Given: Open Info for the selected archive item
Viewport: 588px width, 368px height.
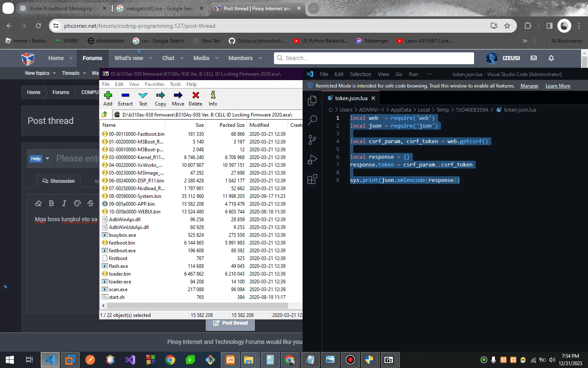Looking at the screenshot, I should point(213,99).
